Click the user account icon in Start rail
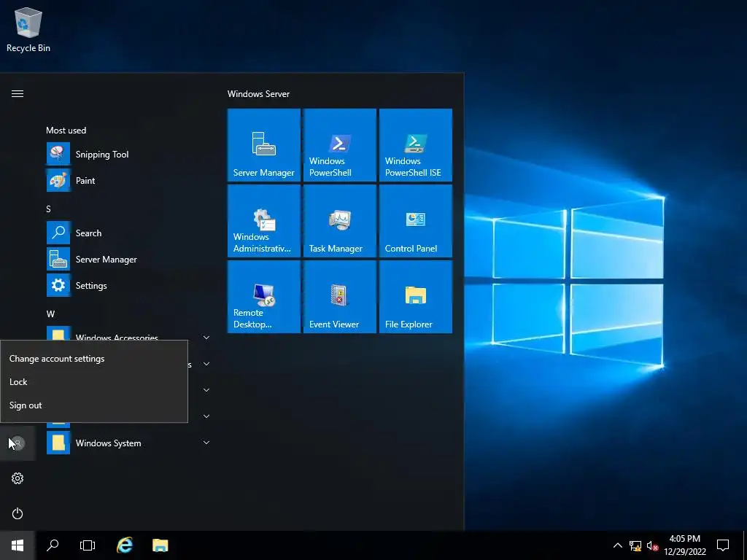747x560 pixels. pyautogui.click(x=18, y=443)
